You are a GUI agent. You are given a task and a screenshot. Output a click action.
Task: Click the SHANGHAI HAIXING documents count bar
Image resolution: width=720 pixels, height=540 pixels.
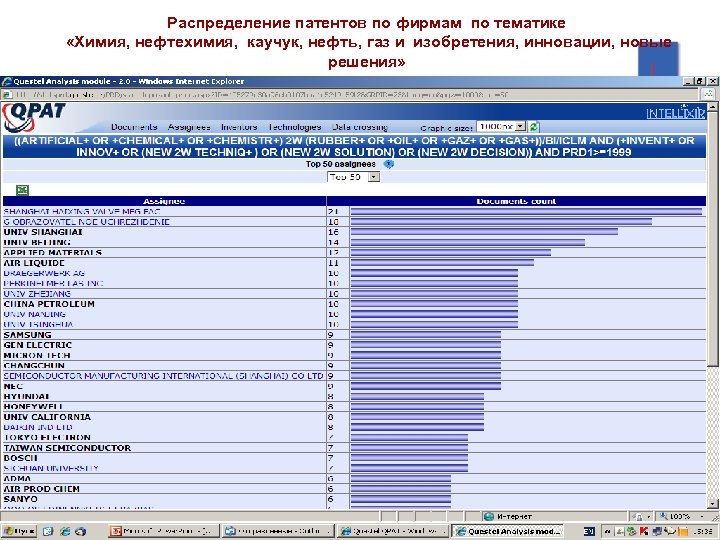tap(526, 212)
